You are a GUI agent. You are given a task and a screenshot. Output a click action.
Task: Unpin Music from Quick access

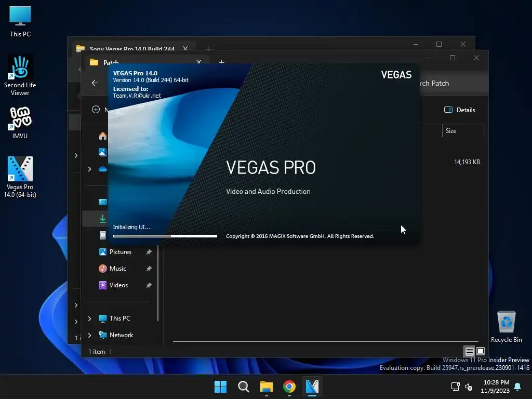(149, 269)
